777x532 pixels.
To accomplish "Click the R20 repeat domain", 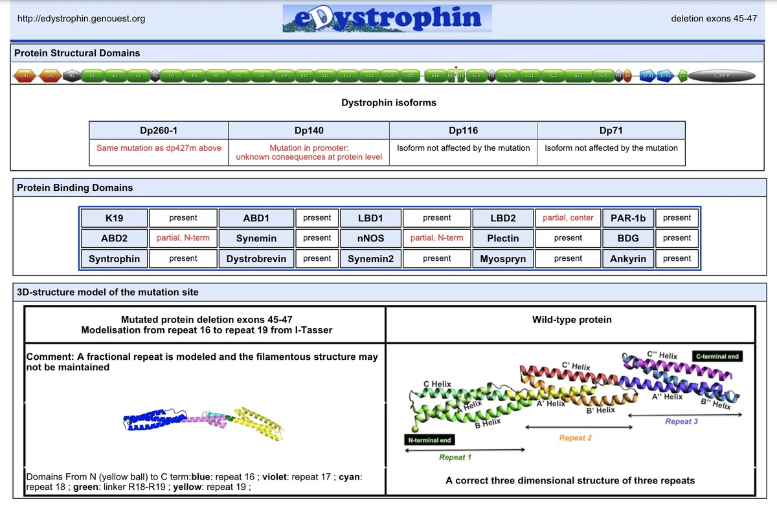I will pos(508,76).
